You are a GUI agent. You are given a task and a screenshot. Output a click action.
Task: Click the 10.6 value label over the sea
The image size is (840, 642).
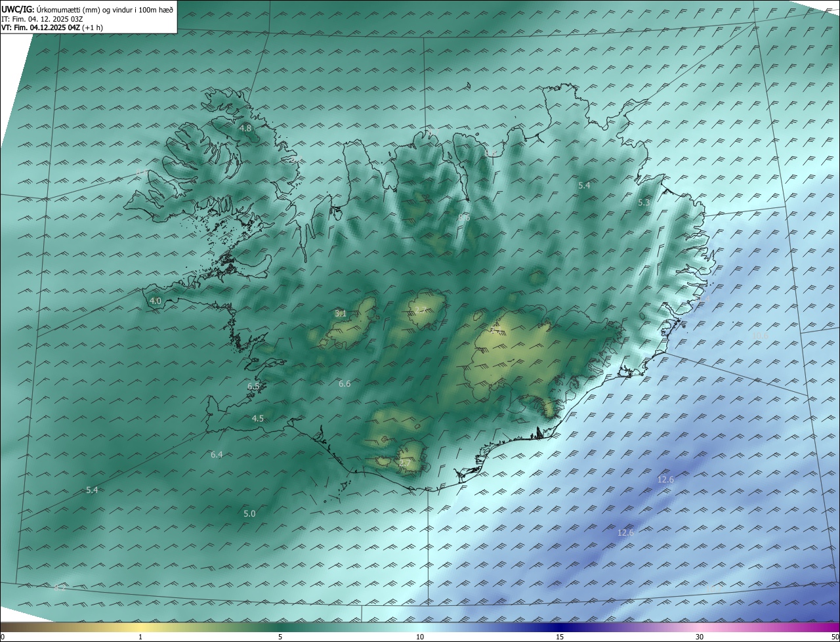click(x=760, y=335)
